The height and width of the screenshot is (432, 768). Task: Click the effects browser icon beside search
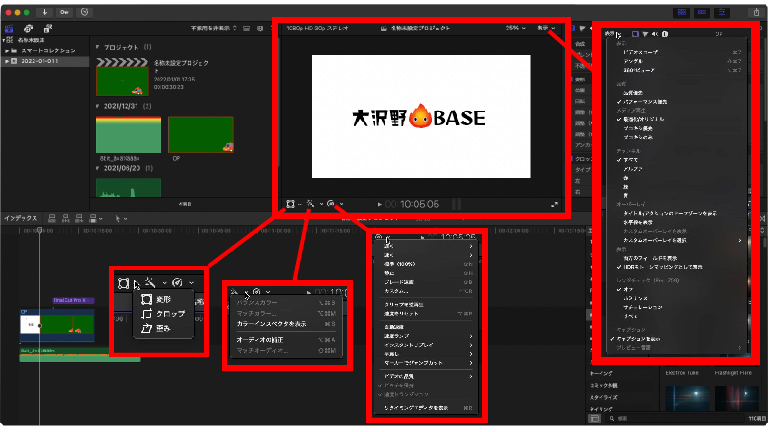(x=594, y=418)
